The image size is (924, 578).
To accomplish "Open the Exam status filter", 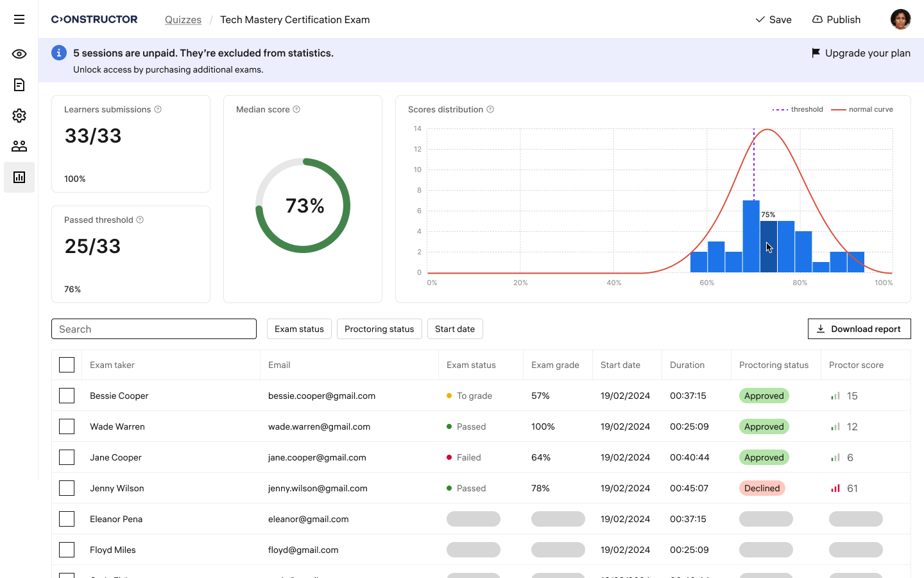I will tap(299, 328).
